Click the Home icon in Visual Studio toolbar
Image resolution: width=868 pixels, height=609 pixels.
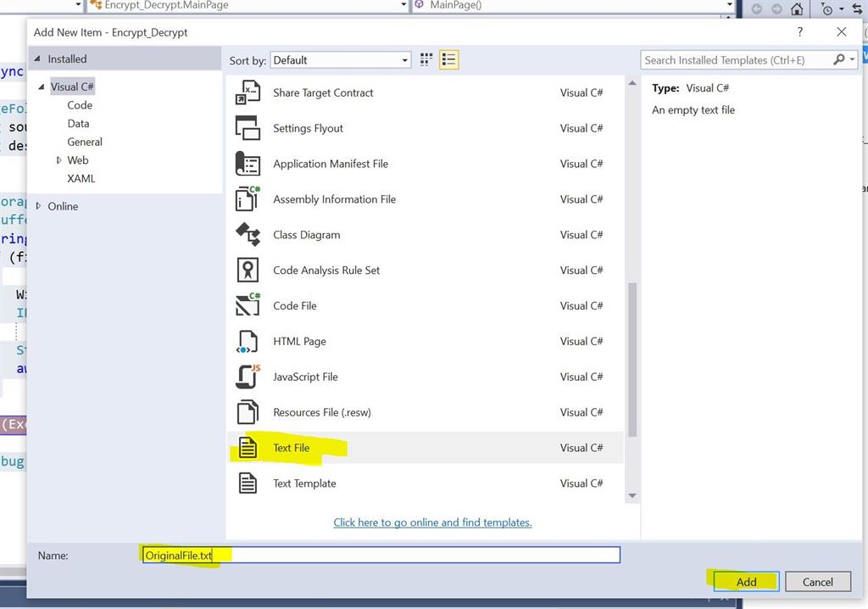(x=797, y=8)
